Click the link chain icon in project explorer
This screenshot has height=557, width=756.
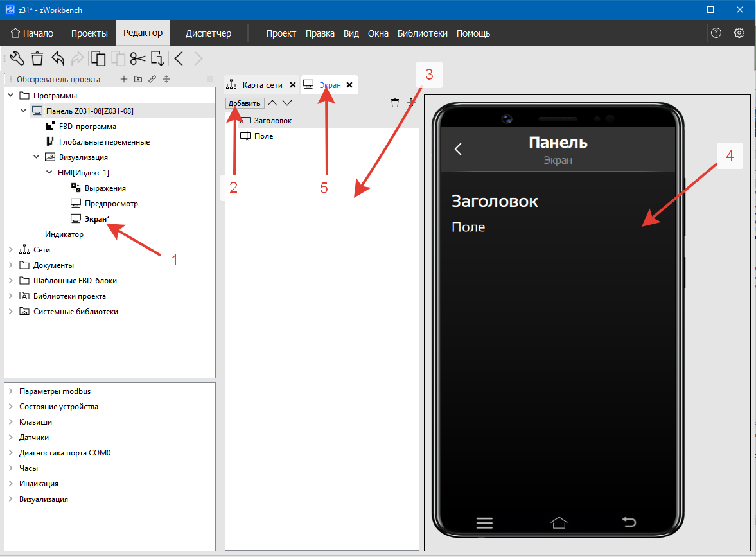[x=152, y=80]
